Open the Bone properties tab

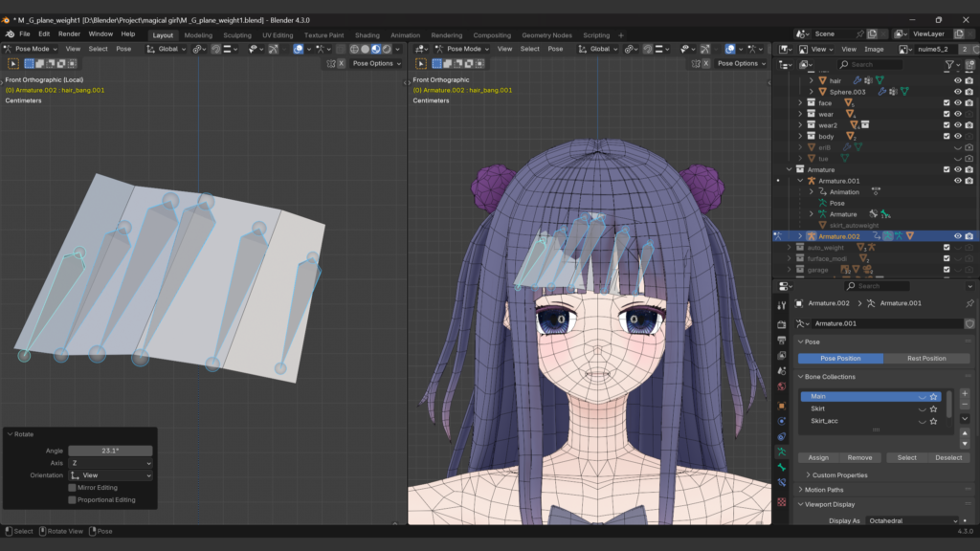click(x=782, y=467)
